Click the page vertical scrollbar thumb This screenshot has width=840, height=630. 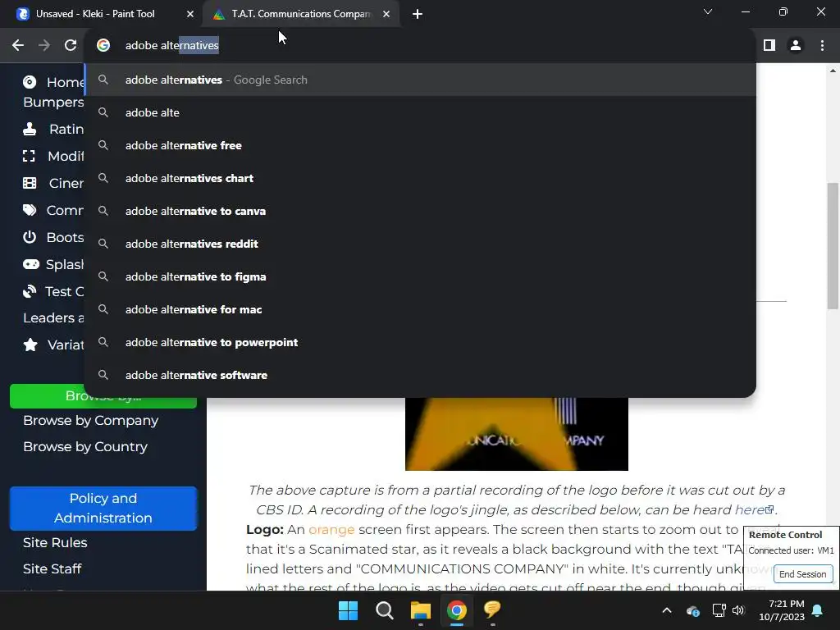(832, 246)
